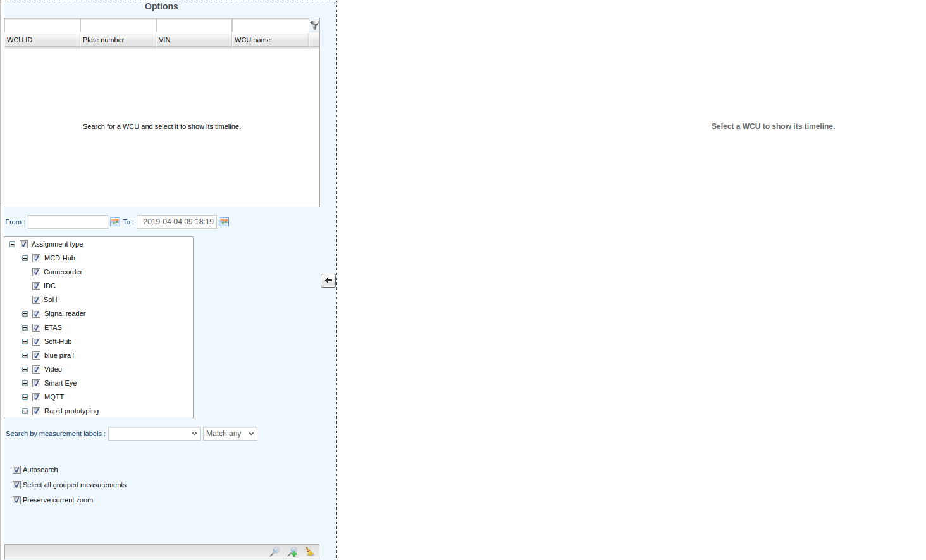Expand the MCD-Hub tree node
Viewport: 926px width, 560px height.
(x=25, y=259)
